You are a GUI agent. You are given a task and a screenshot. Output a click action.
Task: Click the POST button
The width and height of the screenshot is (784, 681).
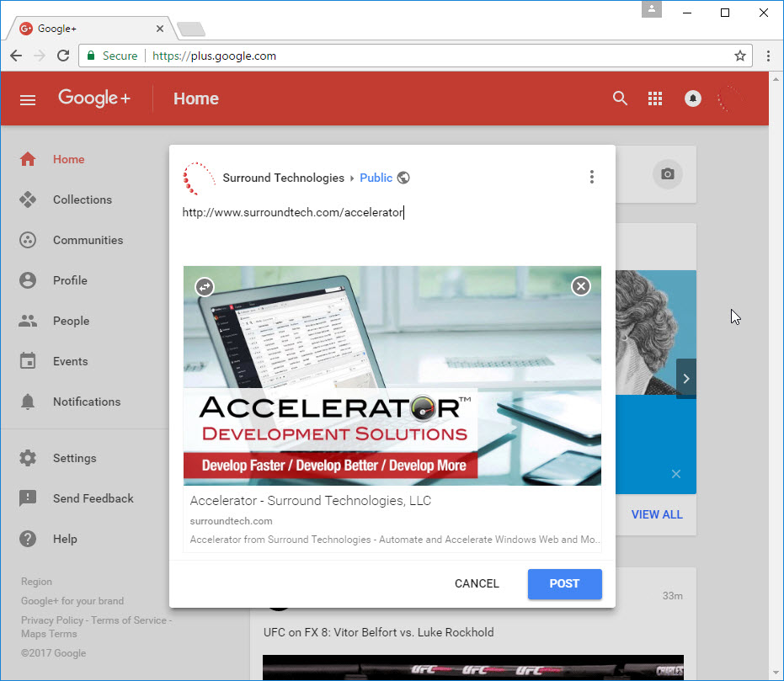(x=564, y=583)
